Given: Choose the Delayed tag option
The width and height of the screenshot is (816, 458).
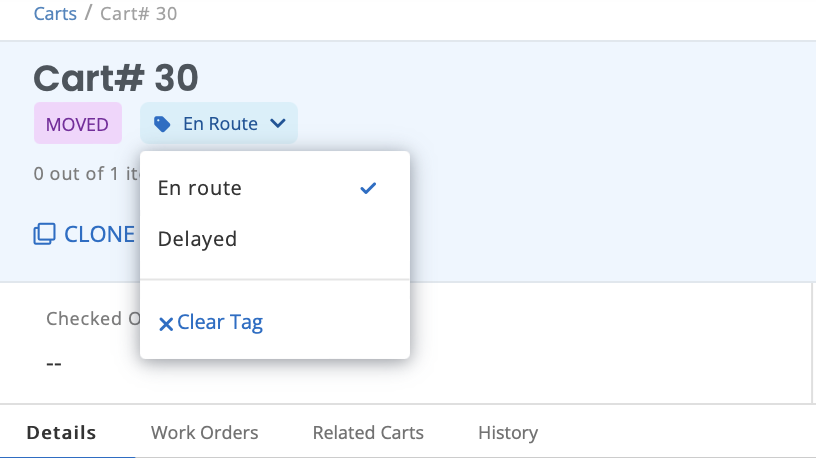Looking at the screenshot, I should (275, 239).
